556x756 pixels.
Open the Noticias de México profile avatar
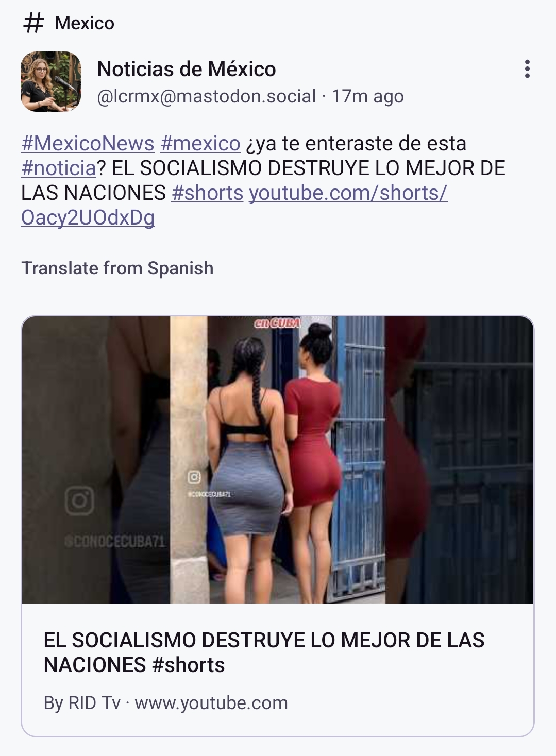(51, 81)
